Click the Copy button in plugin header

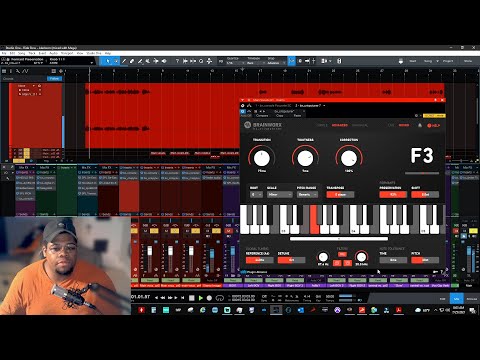280,116
